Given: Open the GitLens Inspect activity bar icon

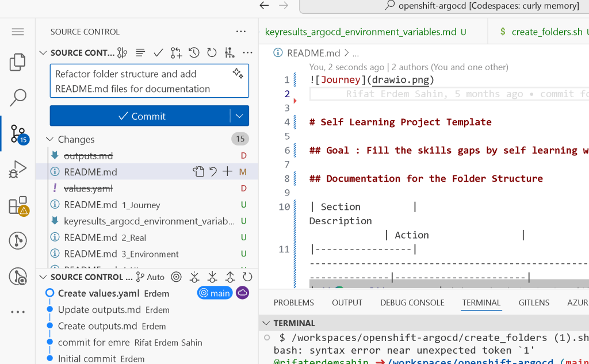Looking at the screenshot, I should pos(18,277).
